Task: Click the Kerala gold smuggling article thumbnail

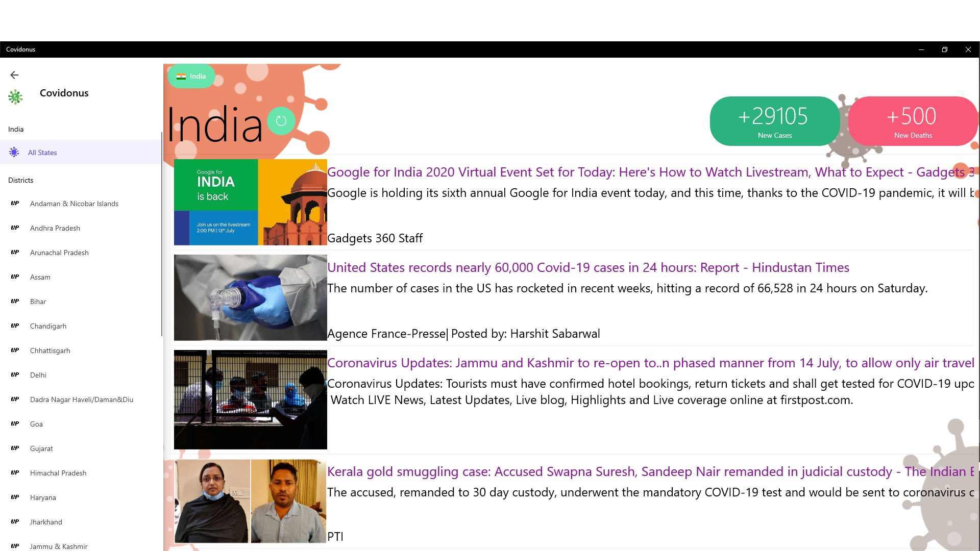Action: click(250, 501)
